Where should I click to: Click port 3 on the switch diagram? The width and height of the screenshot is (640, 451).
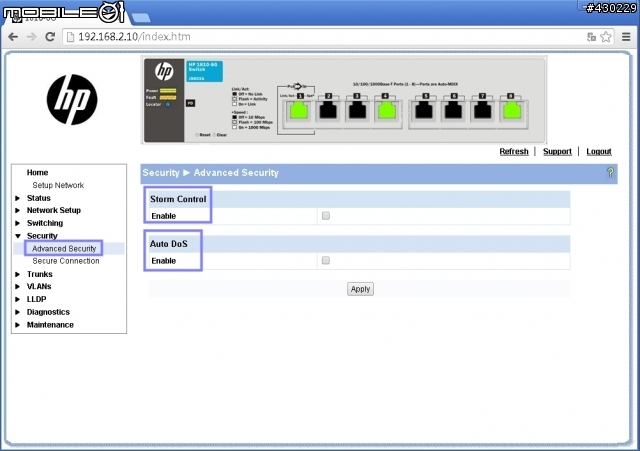(357, 111)
